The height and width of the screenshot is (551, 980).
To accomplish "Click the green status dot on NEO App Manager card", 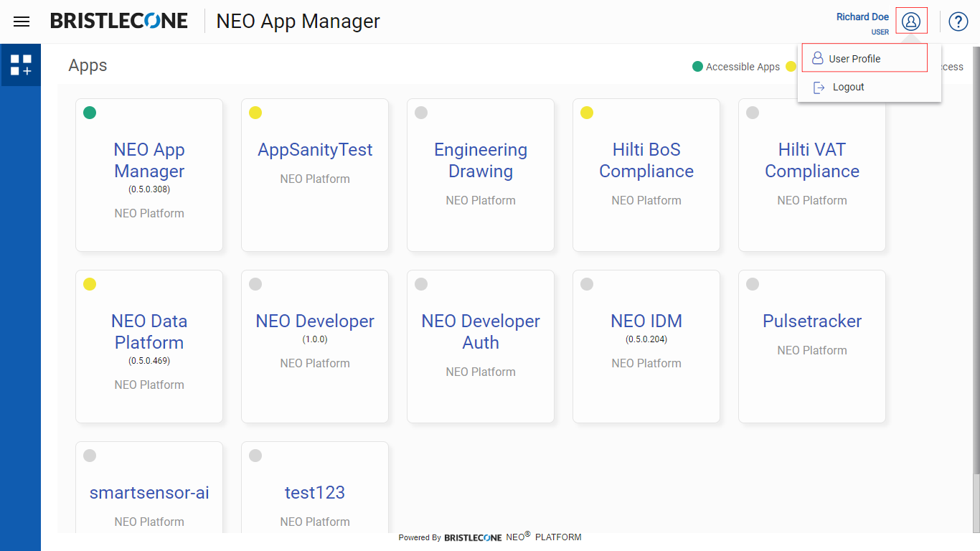I will pos(90,113).
